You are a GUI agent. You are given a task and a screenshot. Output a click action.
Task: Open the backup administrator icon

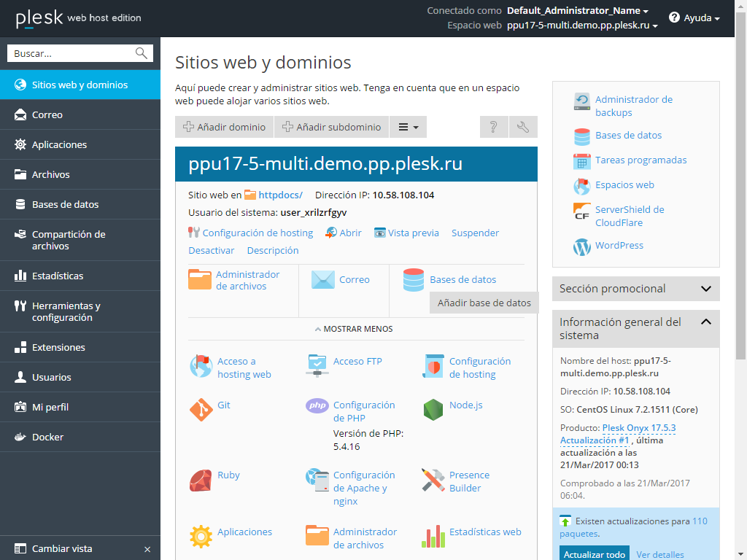pos(581,101)
